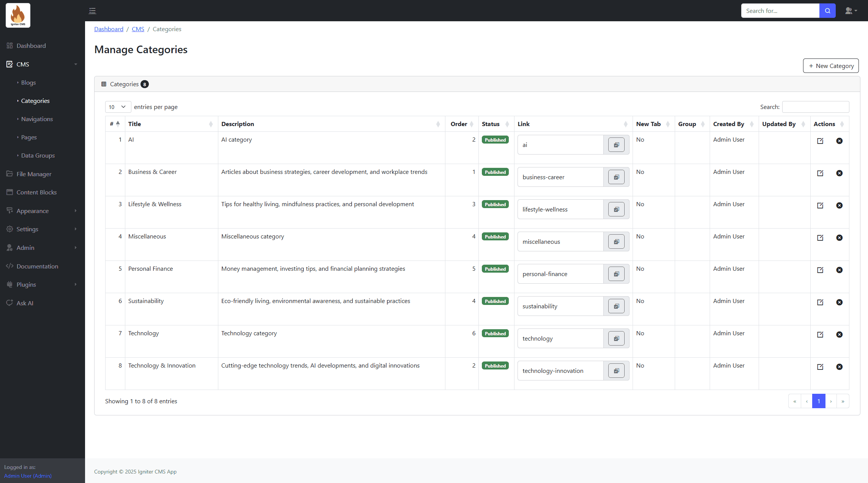The image size is (868, 483).
Task: Delete the Personal Finance category
Action: point(839,270)
